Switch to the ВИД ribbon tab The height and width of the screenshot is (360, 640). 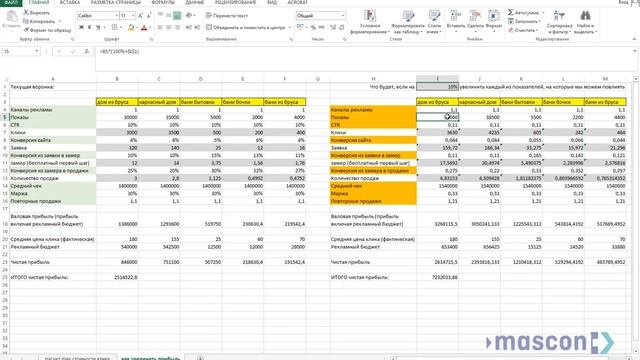(272, 2)
